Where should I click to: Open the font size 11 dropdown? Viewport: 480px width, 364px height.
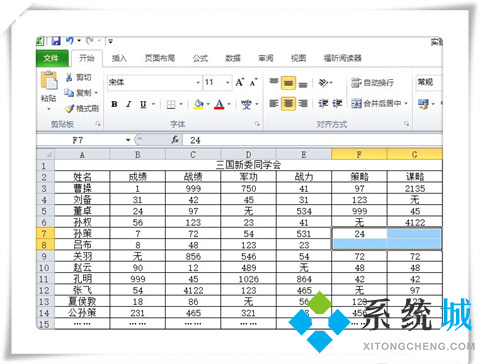(x=228, y=82)
